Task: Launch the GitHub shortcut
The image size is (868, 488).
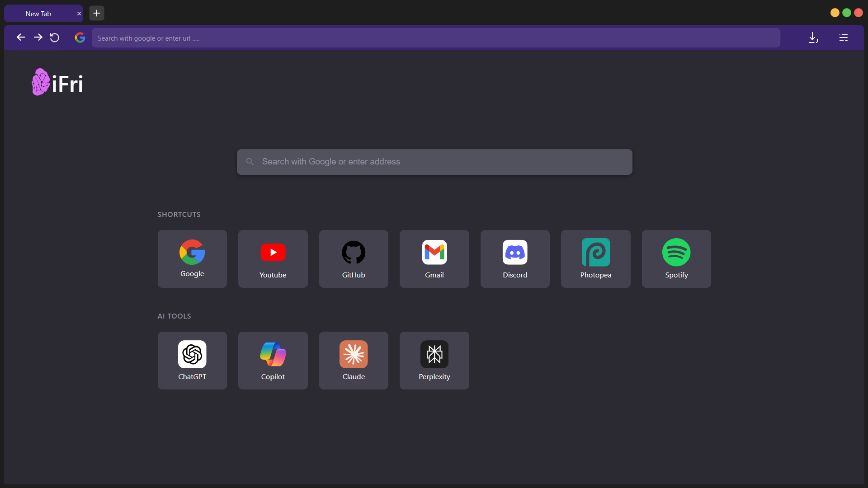Action: (353, 258)
